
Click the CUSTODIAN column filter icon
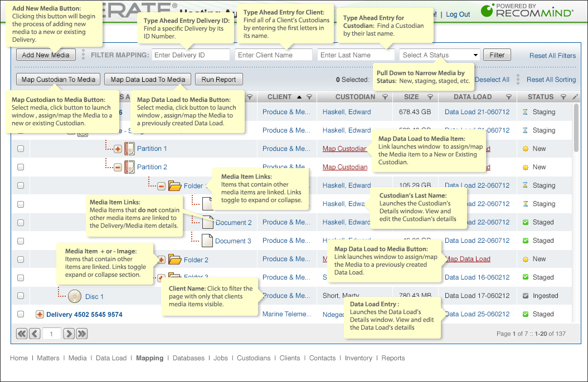(385, 97)
